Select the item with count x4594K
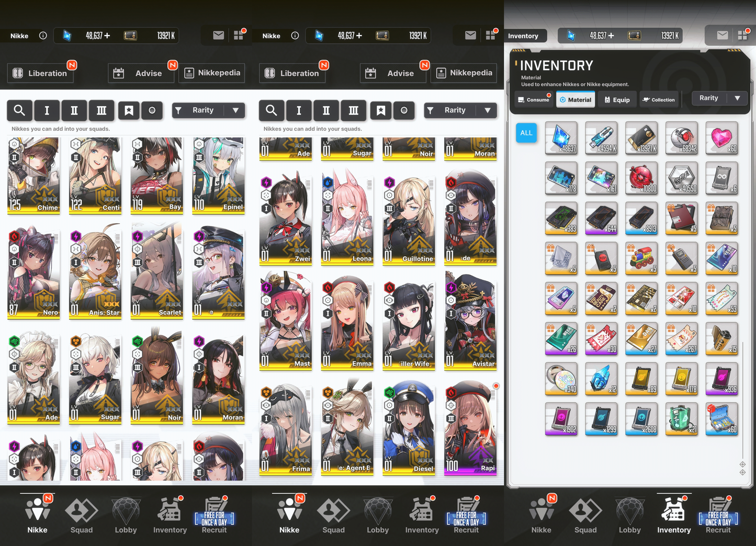756x546 pixels. click(x=602, y=138)
